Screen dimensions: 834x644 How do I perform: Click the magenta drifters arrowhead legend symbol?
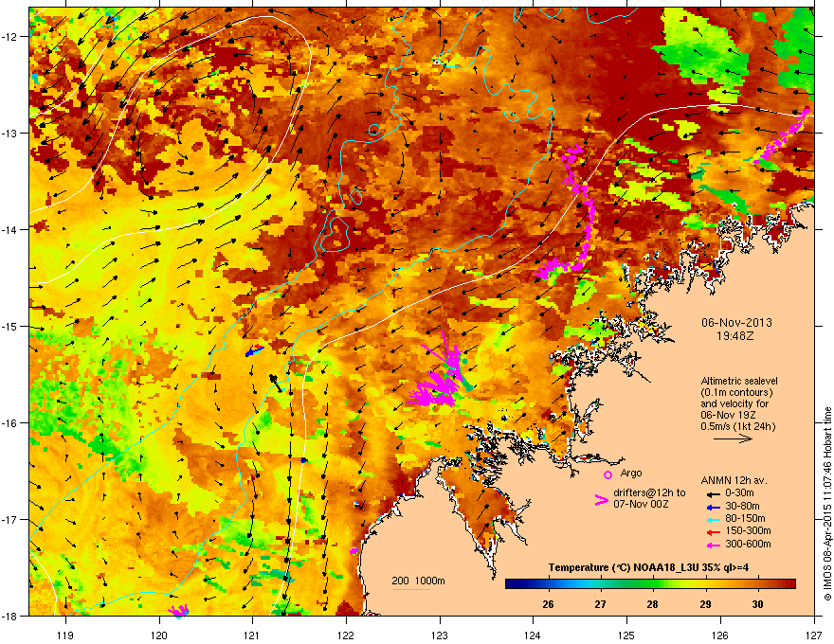pos(601,500)
